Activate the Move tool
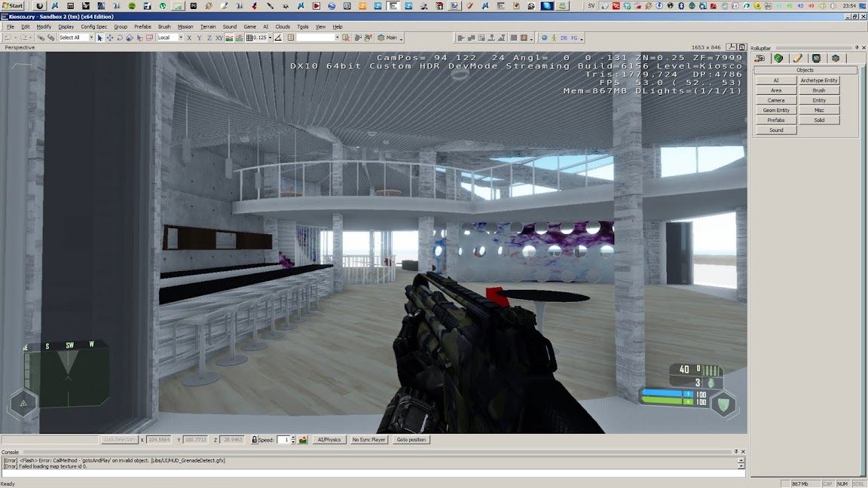This screenshot has height=488, width=868. click(109, 38)
